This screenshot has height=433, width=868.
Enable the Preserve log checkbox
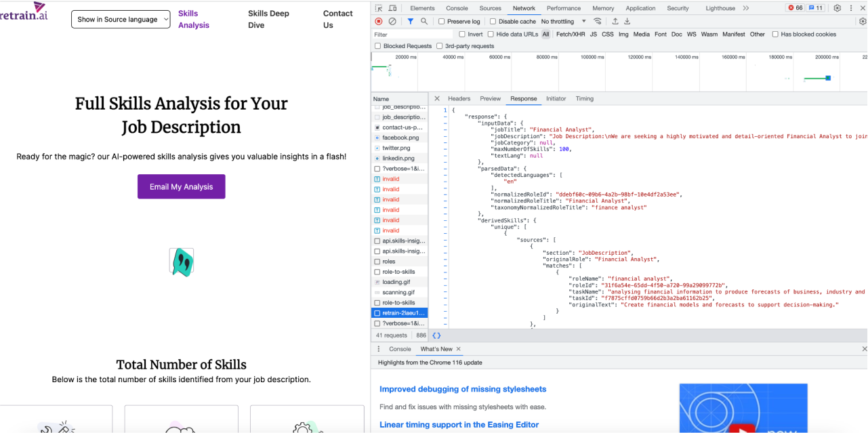click(442, 22)
